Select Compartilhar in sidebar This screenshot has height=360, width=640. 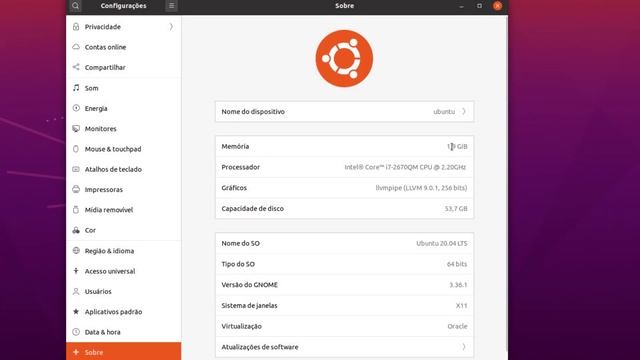tap(124, 67)
